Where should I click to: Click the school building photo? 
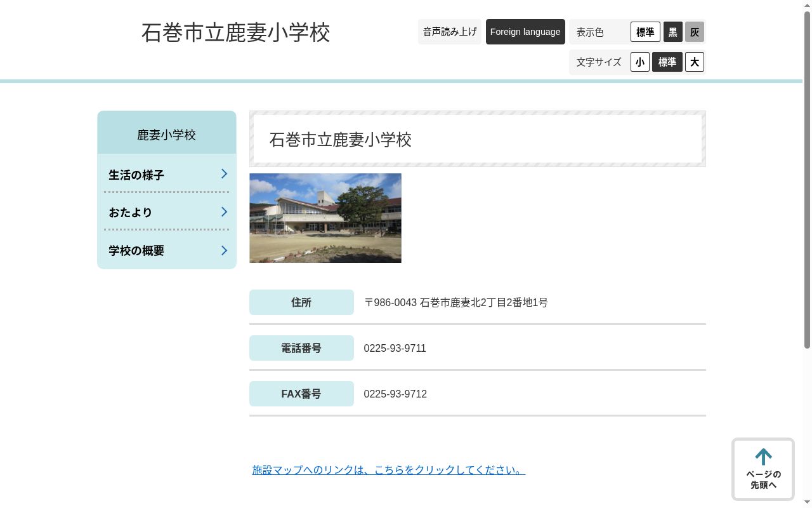[x=325, y=218]
